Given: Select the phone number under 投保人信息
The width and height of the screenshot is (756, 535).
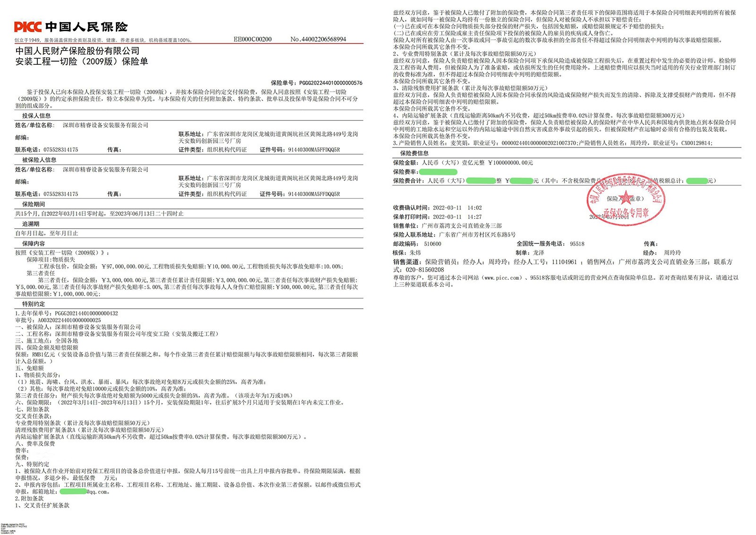Looking at the screenshot, I should pyautogui.click(x=60, y=150).
